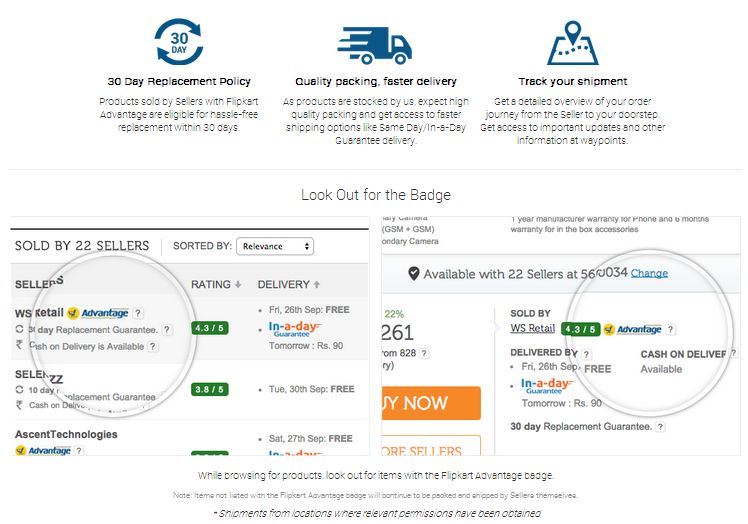The height and width of the screenshot is (524, 748).
Task: Select the AscentTechnologies seller row name
Action: click(66, 435)
